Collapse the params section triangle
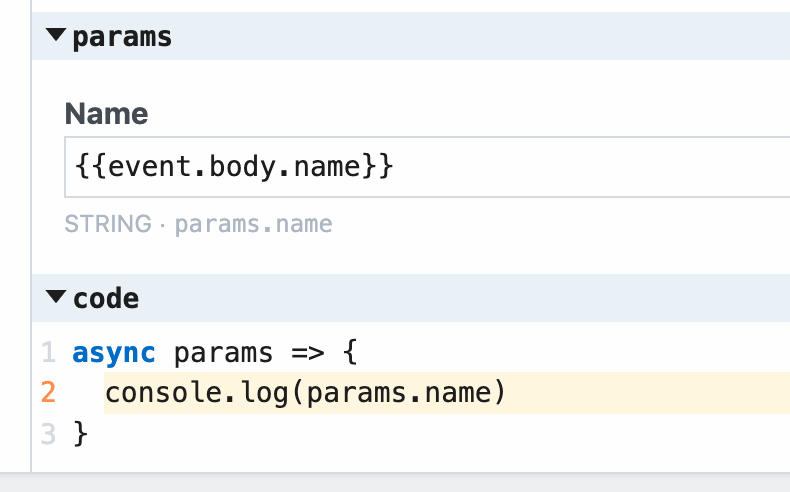Image resolution: width=790 pixels, height=492 pixels. 56,38
